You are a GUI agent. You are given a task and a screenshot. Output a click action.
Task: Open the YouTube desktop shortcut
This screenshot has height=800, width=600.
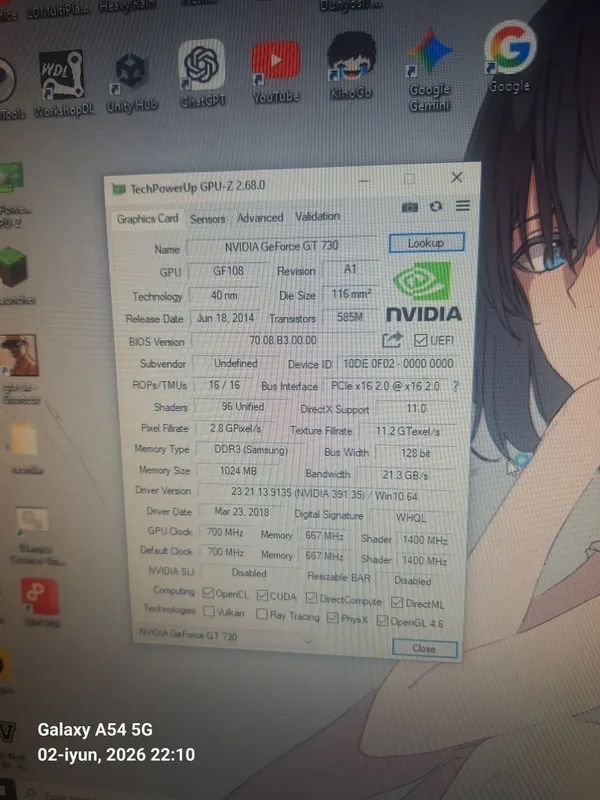(276, 71)
